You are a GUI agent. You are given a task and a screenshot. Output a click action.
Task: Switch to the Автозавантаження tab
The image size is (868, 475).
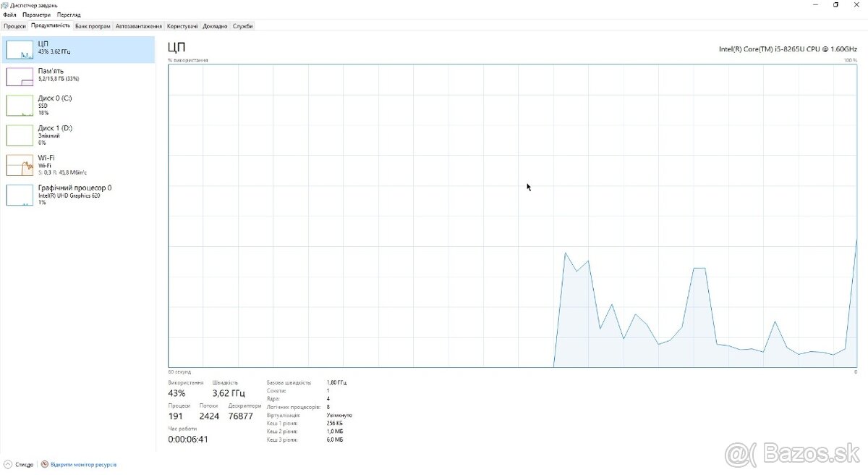click(x=137, y=25)
